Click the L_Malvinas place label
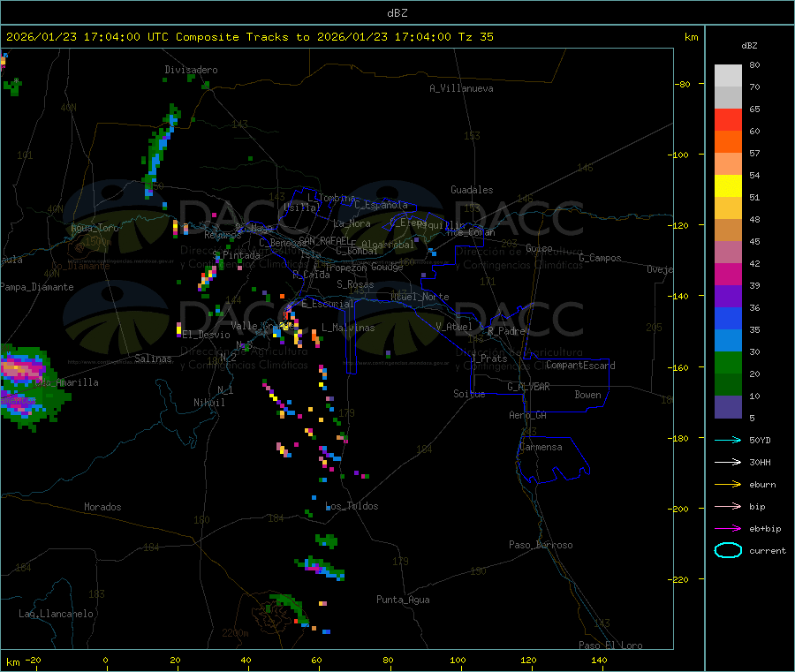This screenshot has width=795, height=672. [x=348, y=328]
